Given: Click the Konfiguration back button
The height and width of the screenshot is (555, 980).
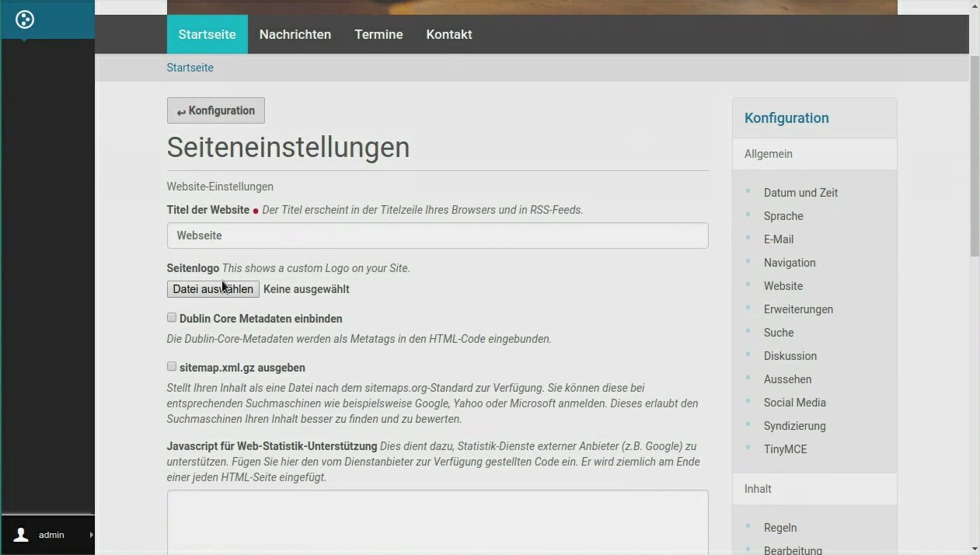Looking at the screenshot, I should 215,110.
